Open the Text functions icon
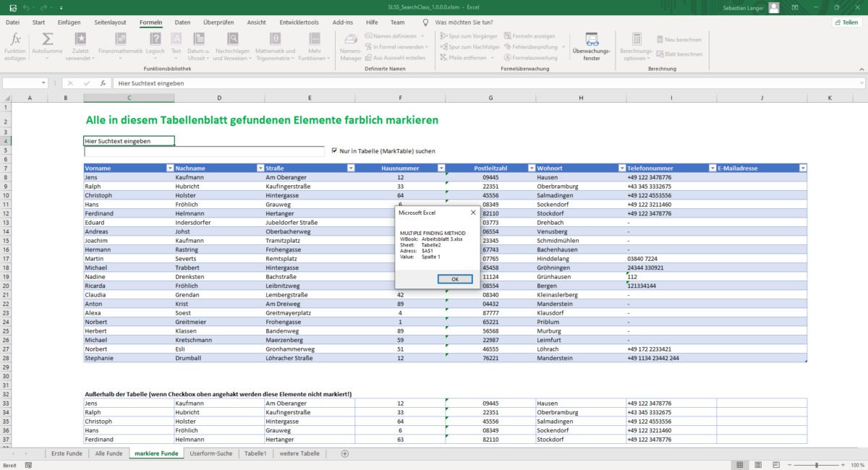The image size is (868, 470). pyautogui.click(x=176, y=39)
